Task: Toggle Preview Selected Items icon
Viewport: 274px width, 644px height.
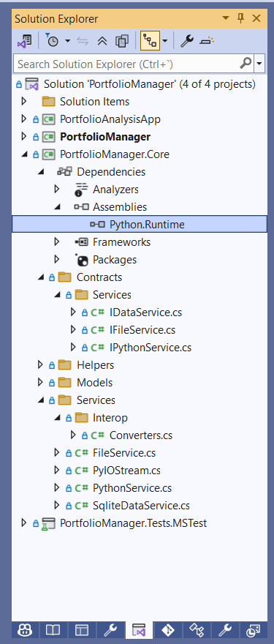Action: 207,41
